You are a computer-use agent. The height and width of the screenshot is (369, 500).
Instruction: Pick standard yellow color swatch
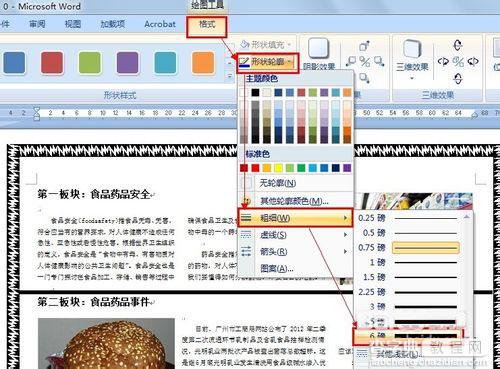point(278,168)
